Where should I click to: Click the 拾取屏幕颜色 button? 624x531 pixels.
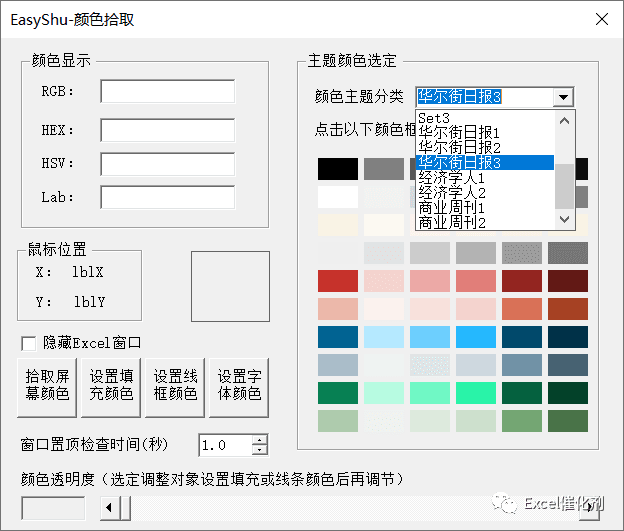click(47, 387)
